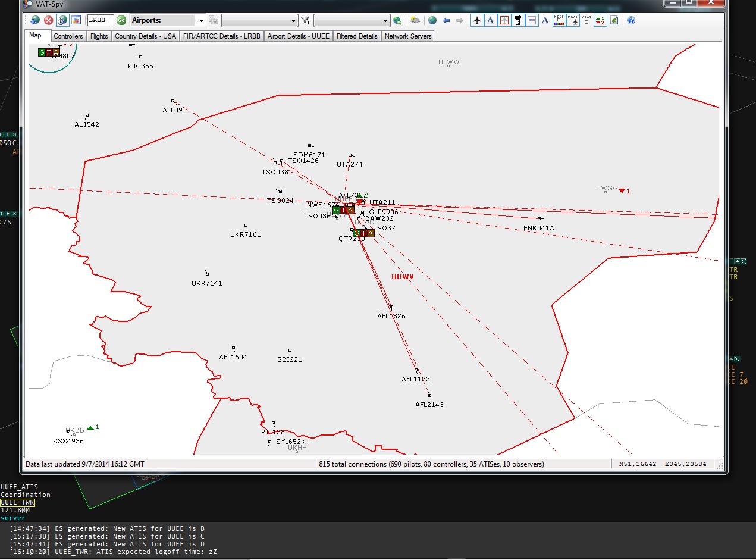Image resolution: width=756 pixels, height=560 pixels.
Task: Click the AFL39 aircraft label
Action: [172, 110]
